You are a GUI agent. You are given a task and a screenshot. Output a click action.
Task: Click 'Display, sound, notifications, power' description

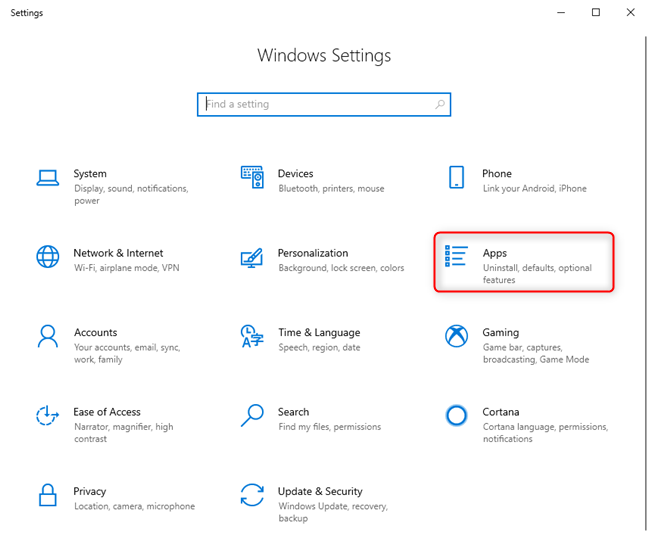coord(131,195)
